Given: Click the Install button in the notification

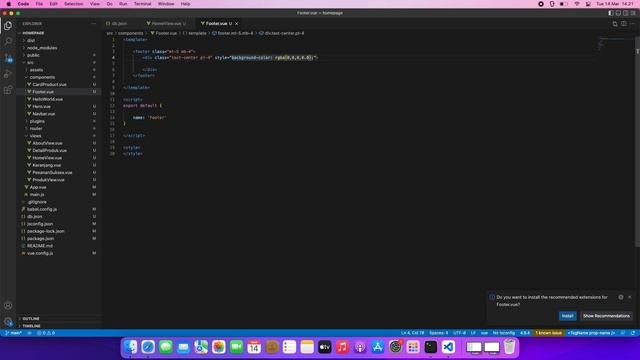Looking at the screenshot, I should (x=567, y=316).
